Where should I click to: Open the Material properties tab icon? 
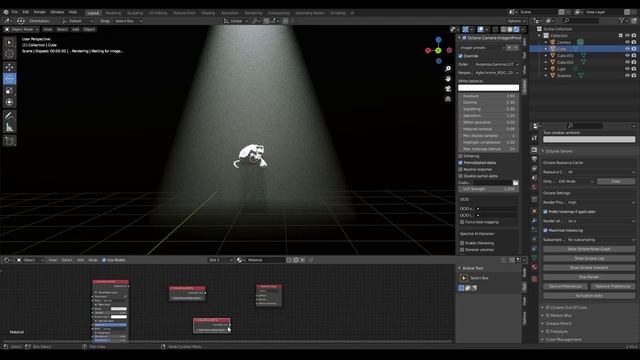click(534, 267)
